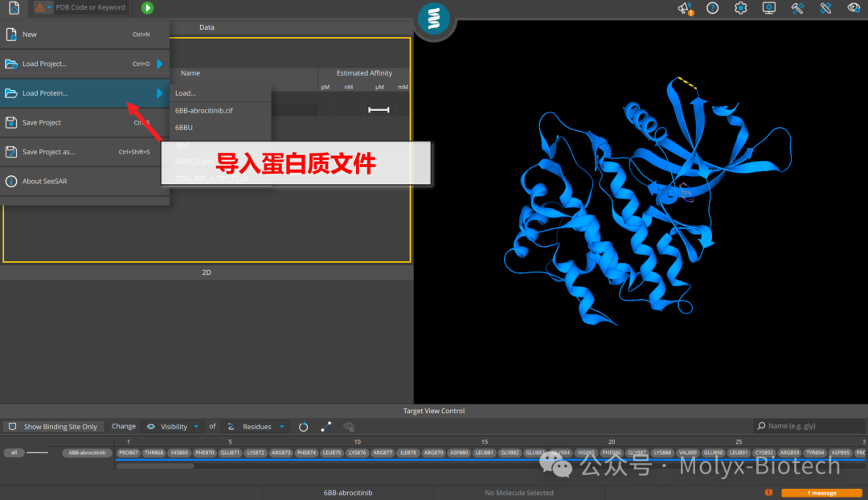Click the affinity range bar in the table row
This screenshot has height=500, width=868.
[379, 109]
